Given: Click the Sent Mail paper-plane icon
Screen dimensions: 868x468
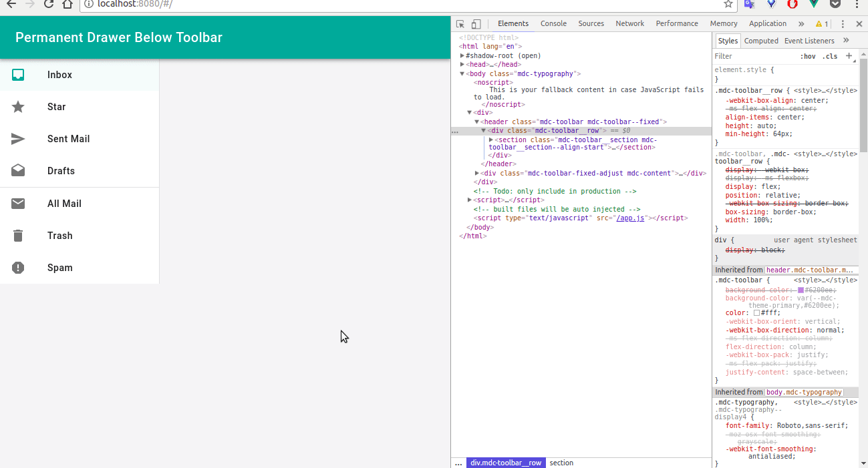Looking at the screenshot, I should [18, 139].
